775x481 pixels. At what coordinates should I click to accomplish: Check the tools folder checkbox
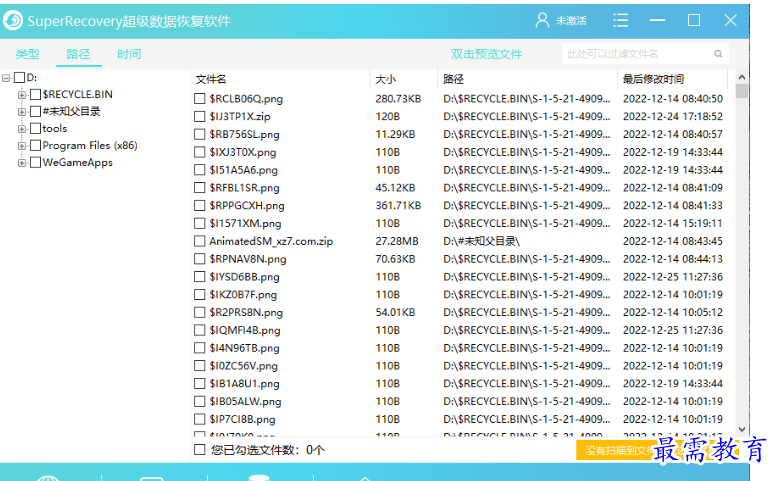coord(36,129)
